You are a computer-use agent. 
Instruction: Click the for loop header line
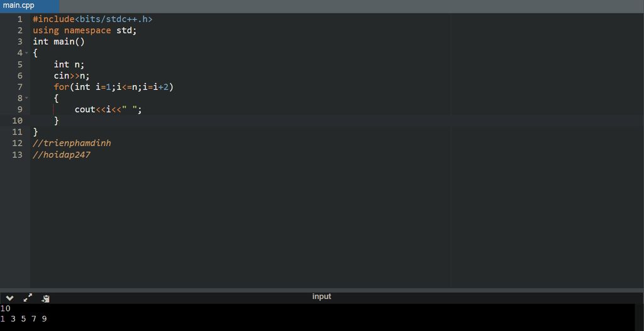click(113, 87)
